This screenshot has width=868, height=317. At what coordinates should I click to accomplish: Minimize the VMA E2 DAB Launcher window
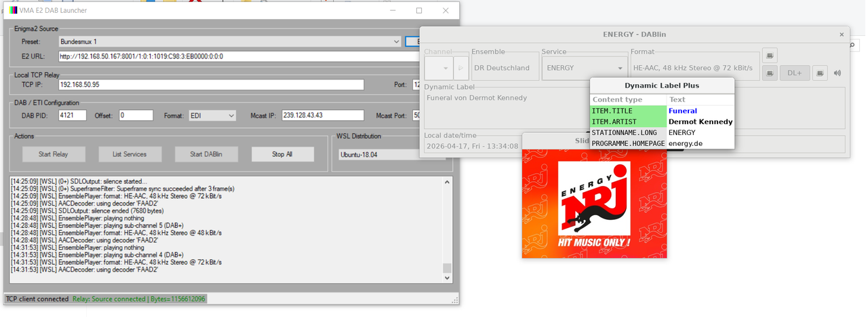pyautogui.click(x=393, y=11)
